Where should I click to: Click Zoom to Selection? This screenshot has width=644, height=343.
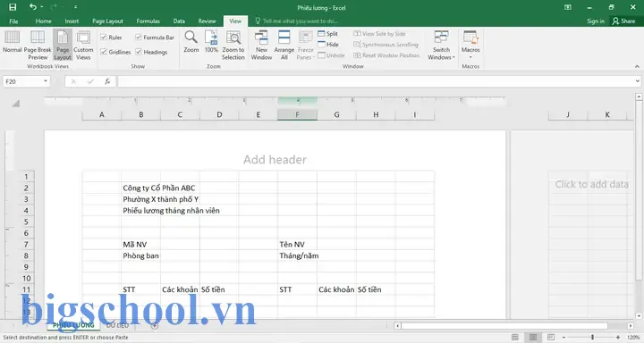233,46
